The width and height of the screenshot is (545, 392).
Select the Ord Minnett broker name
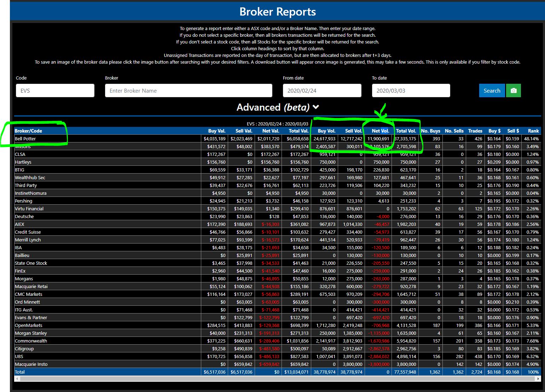[x=27, y=302]
